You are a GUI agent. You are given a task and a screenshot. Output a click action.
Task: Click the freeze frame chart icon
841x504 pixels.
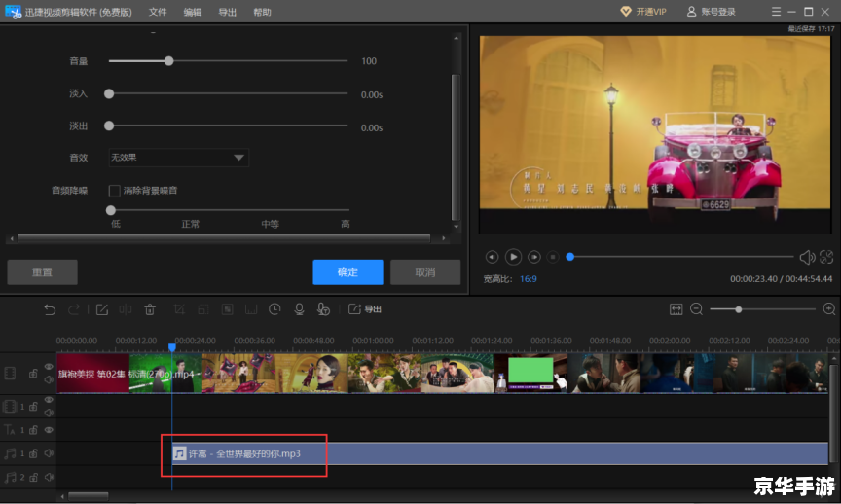point(251,309)
